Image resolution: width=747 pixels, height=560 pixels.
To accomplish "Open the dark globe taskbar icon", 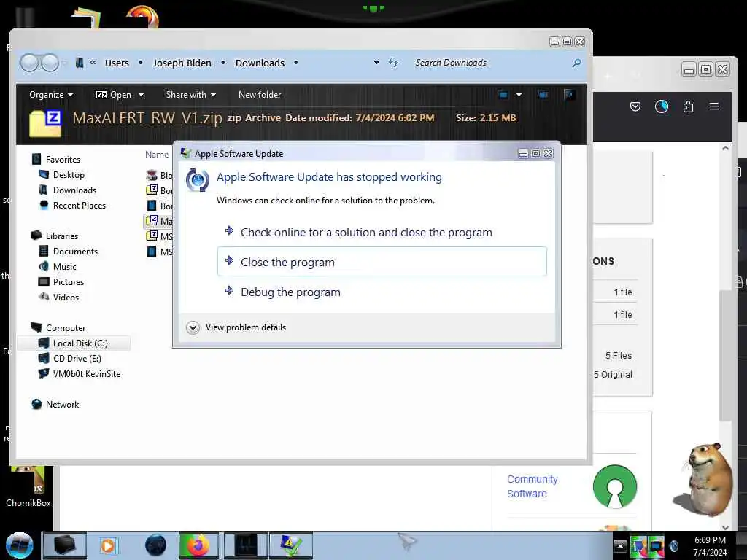I will click(156, 545).
